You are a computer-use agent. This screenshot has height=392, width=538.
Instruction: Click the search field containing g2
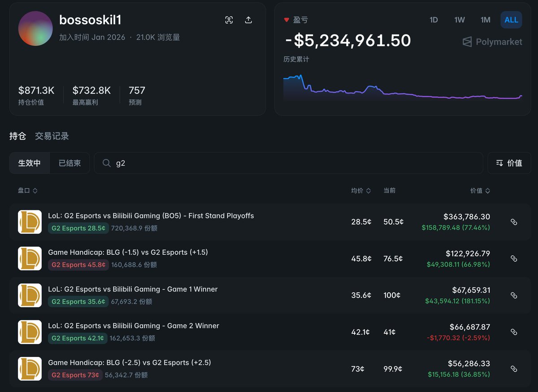tap(288, 163)
